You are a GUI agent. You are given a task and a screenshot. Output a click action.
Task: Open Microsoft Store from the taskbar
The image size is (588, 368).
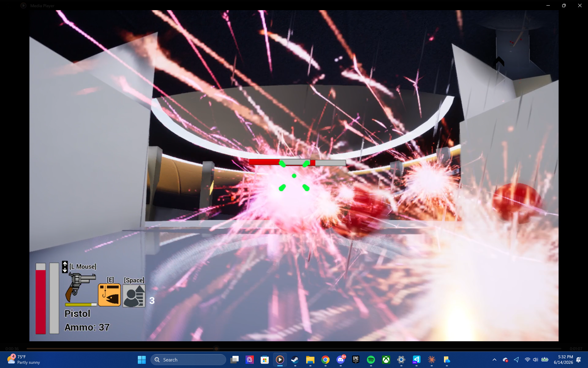[x=265, y=360]
